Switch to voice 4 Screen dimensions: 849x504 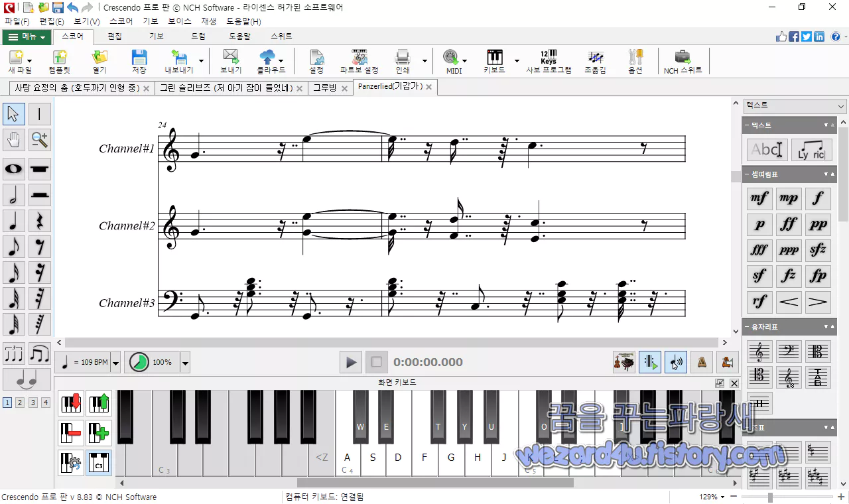click(x=46, y=403)
